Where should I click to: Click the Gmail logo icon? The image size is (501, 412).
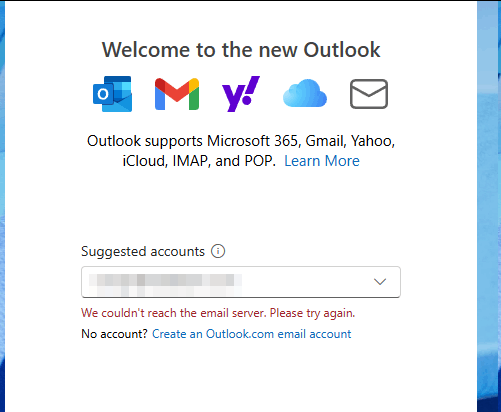(177, 94)
